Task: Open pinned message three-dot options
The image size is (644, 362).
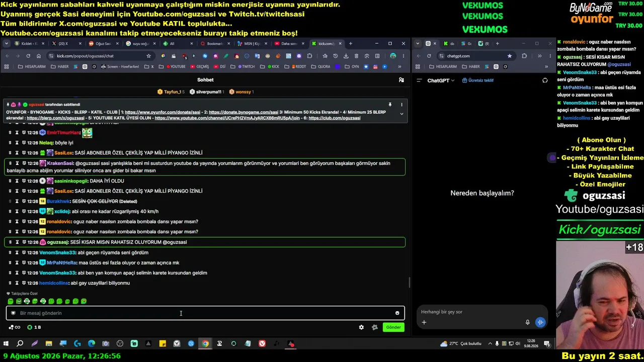Action: [401, 105]
